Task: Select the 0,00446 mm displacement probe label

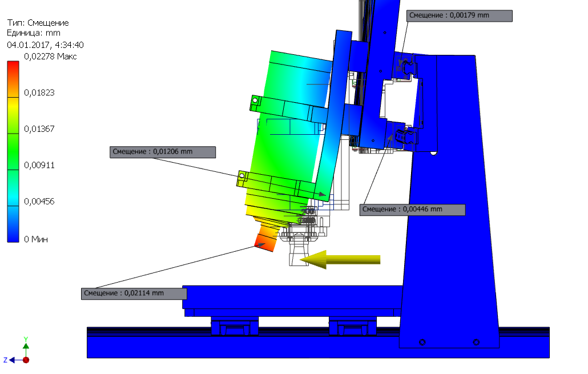Action: pos(413,210)
